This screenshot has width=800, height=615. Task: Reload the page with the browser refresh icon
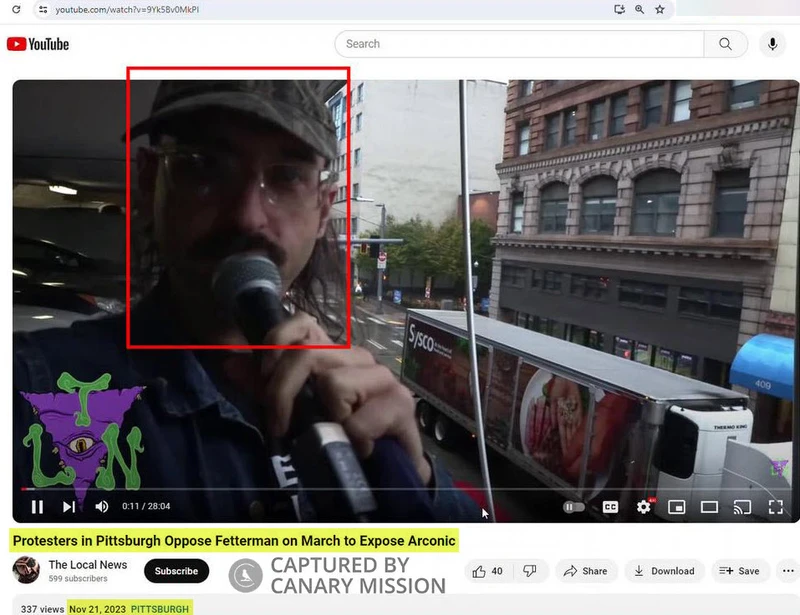[x=16, y=9]
